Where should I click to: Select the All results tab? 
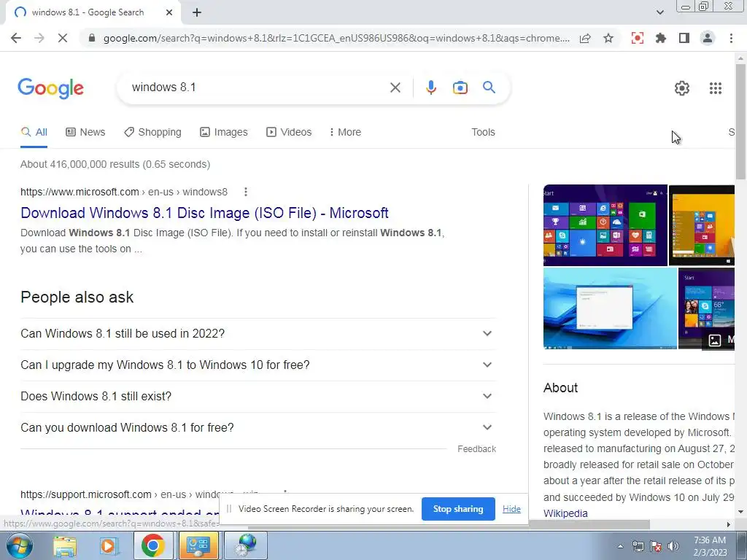pos(34,133)
